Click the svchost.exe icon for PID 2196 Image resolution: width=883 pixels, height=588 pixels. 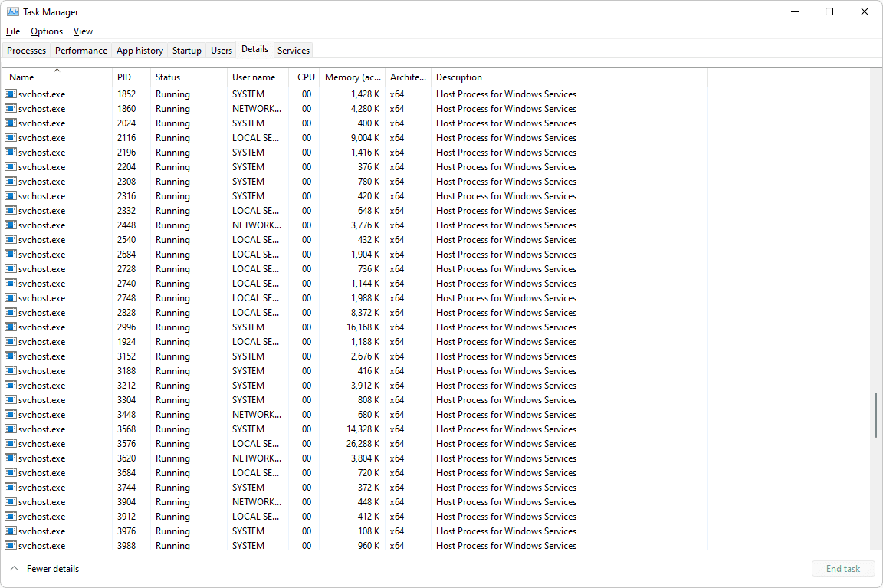click(10, 152)
